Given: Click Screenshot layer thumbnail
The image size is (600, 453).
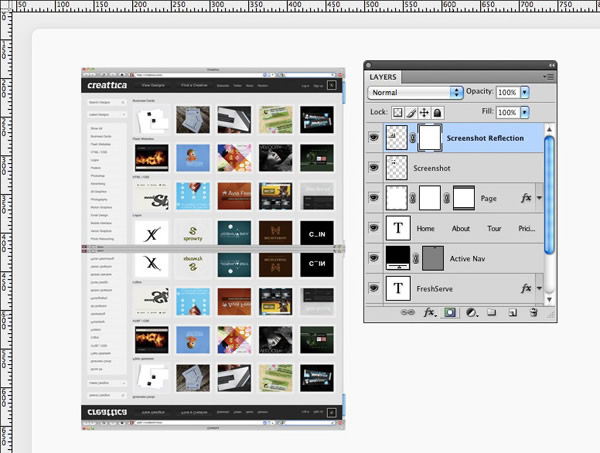Looking at the screenshot, I should [397, 168].
